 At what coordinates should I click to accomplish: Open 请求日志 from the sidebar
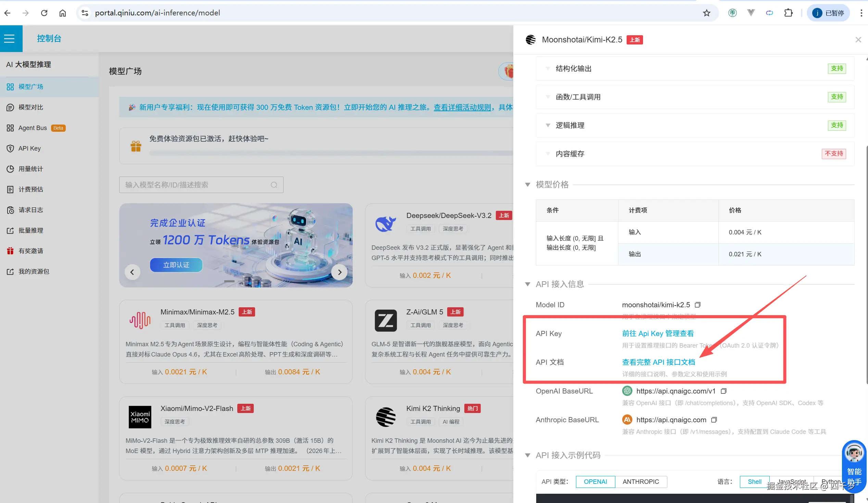30,210
